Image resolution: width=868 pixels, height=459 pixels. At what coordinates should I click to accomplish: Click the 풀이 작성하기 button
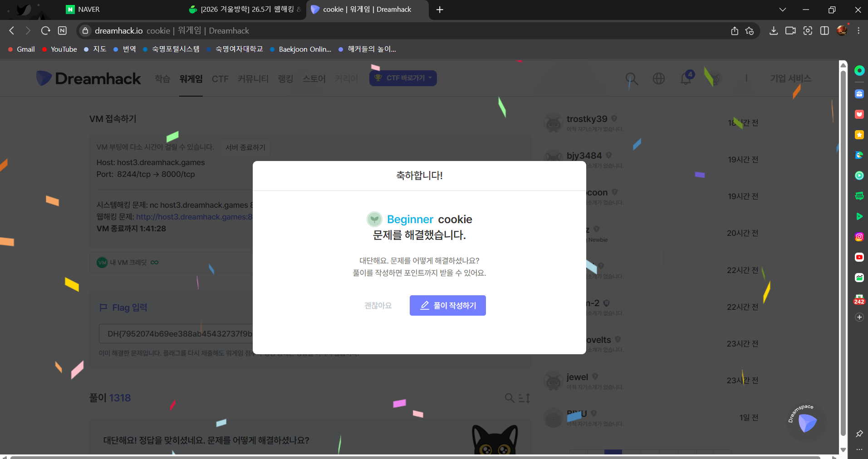447,305
